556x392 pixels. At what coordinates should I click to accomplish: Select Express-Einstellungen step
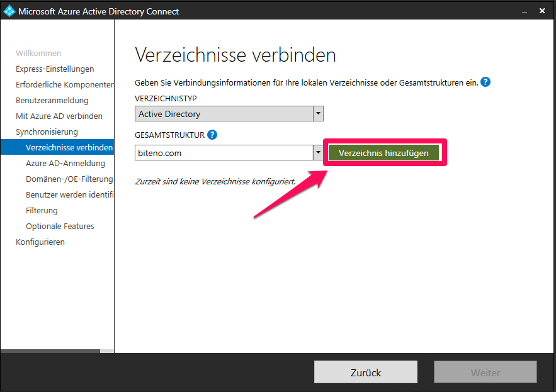[55, 69]
